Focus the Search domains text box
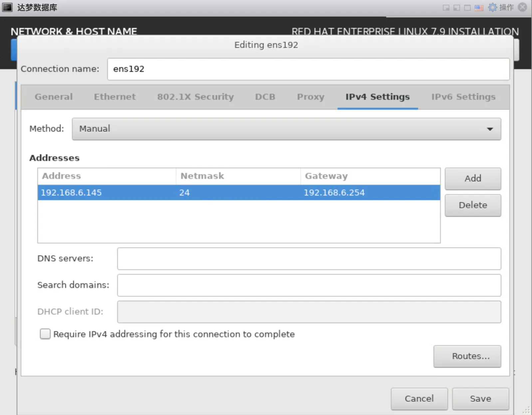532x415 pixels. pyautogui.click(x=309, y=285)
